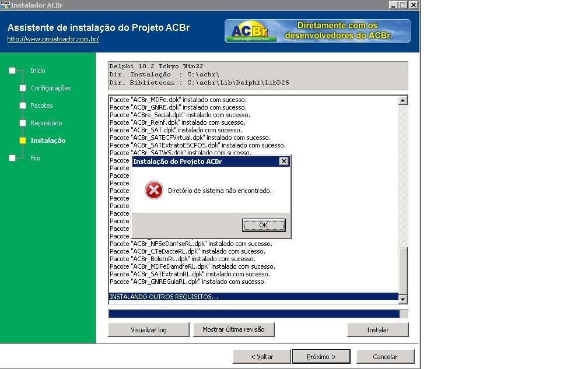Minimize the Instalador ACBr window
This screenshot has height=369, width=588.
(x=393, y=5)
